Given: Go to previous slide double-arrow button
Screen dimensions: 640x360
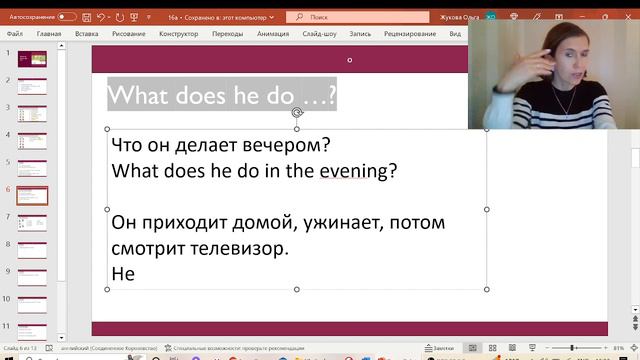Looking at the screenshot, I should (635, 319).
